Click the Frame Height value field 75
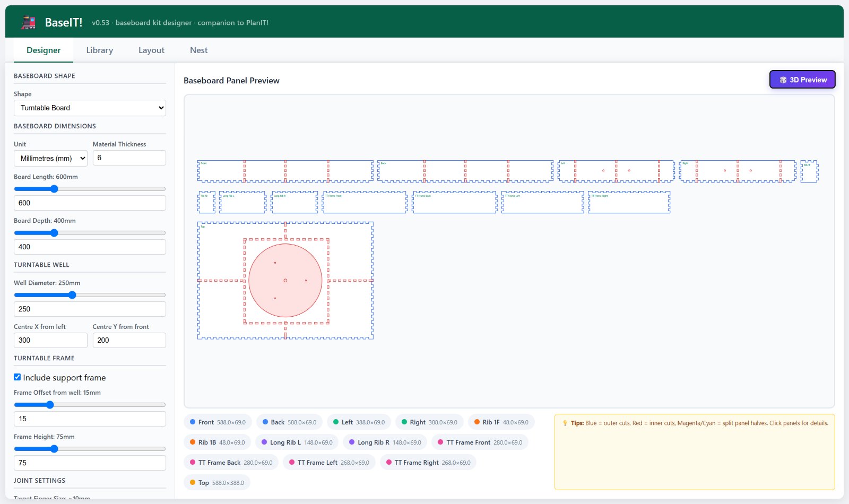 click(x=90, y=463)
